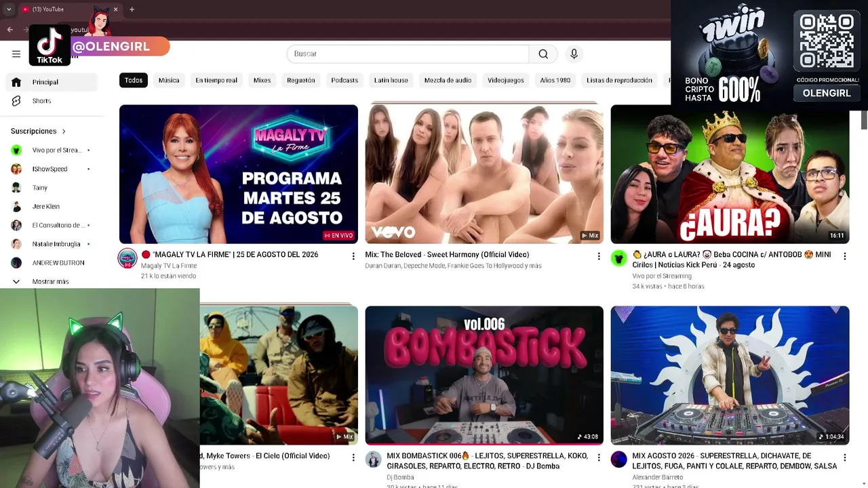868x488 pixels.
Task: Open Dj Bomba channel avatar
Action: [x=374, y=460]
